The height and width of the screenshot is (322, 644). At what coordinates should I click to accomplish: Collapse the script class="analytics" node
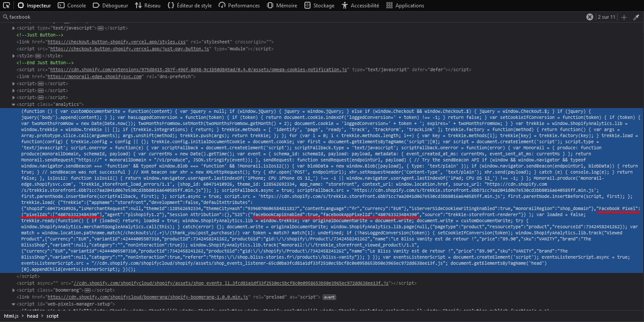[13, 105]
